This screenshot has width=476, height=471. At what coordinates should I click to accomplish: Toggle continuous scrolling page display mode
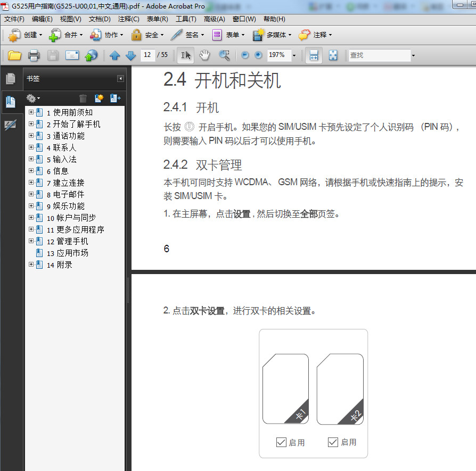point(313,55)
